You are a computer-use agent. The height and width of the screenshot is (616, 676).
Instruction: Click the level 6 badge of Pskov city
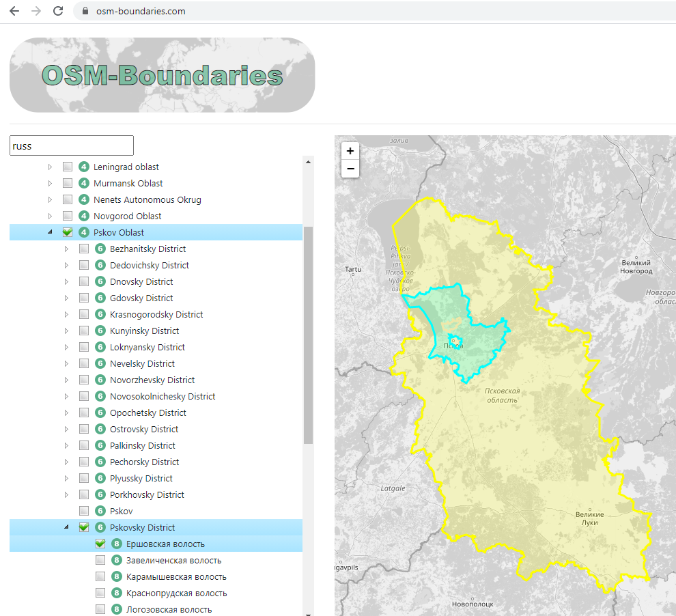[x=100, y=511]
